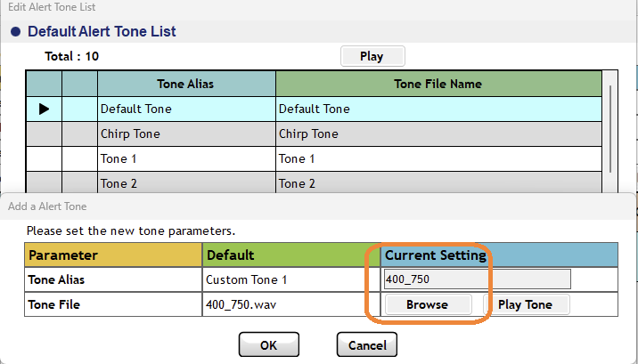This screenshot has height=364, width=638.
Task: Click the Tone File Name column header
Action: point(438,84)
